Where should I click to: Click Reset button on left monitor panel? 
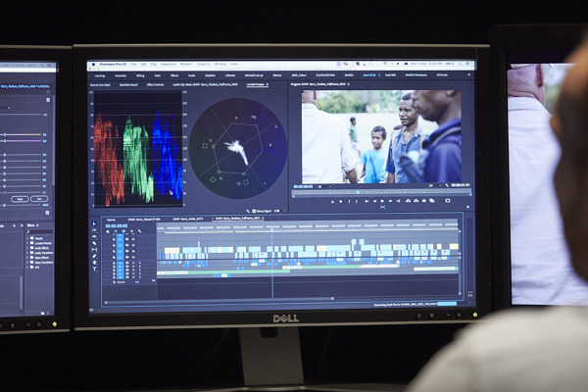point(20,199)
